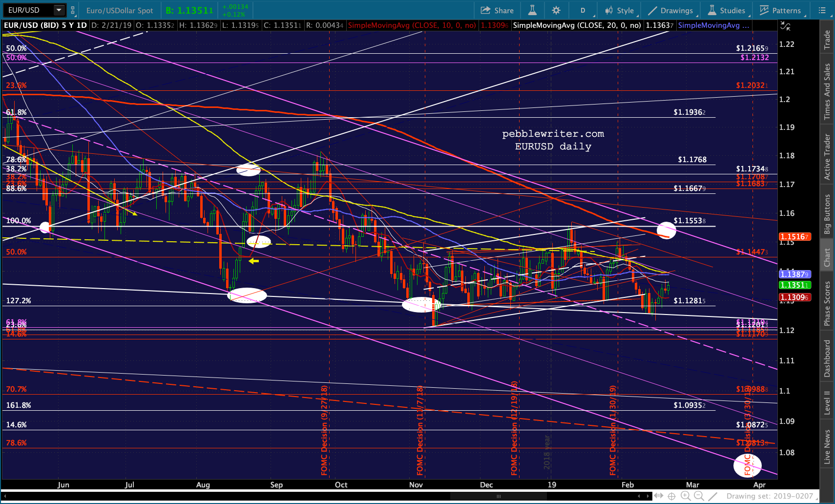Click the zoom out magnifier icon
The image size is (835, 504).
point(699,496)
